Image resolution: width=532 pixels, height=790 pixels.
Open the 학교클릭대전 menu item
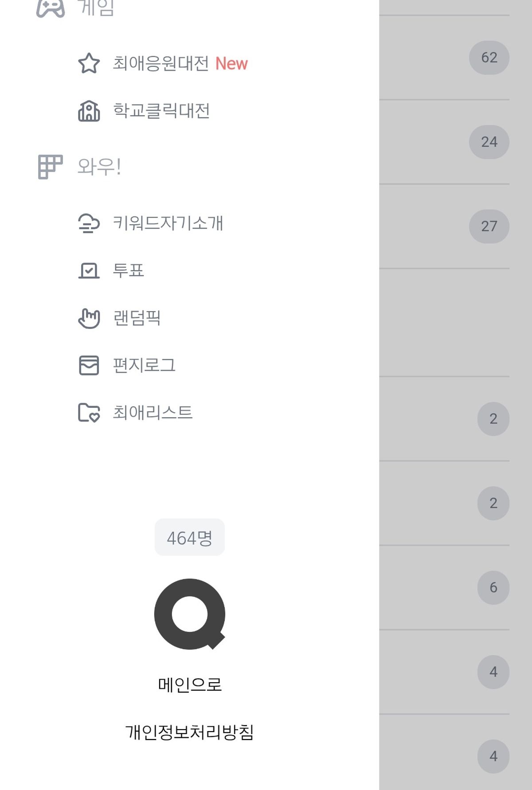coord(161,111)
